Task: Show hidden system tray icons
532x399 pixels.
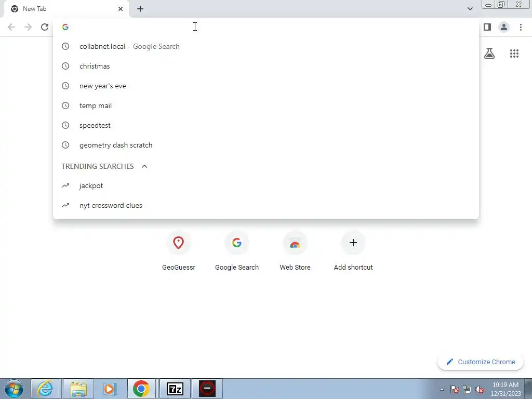Action: (x=442, y=389)
